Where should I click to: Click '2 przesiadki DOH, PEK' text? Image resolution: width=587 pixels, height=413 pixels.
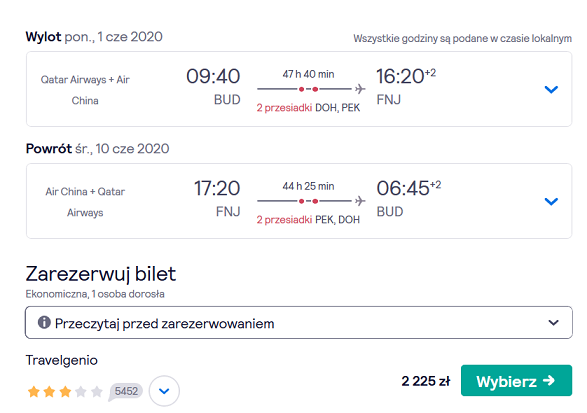(308, 108)
